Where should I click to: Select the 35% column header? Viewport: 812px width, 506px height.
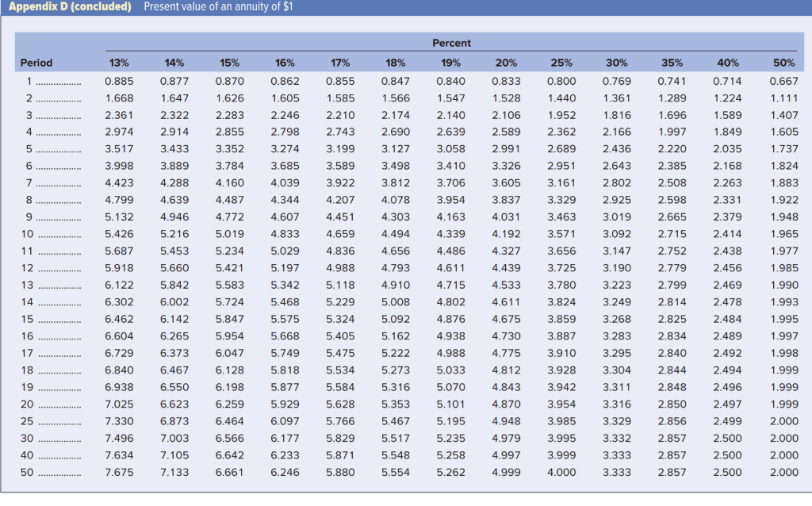pyautogui.click(x=672, y=63)
